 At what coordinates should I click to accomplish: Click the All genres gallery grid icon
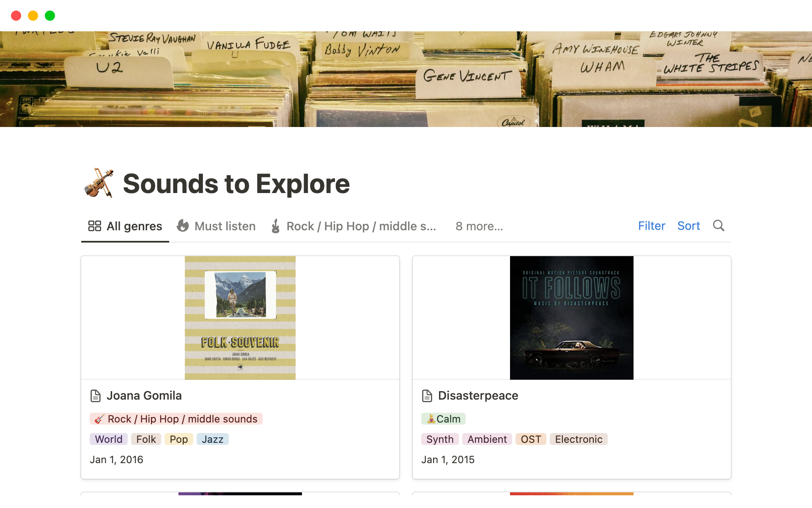94,226
